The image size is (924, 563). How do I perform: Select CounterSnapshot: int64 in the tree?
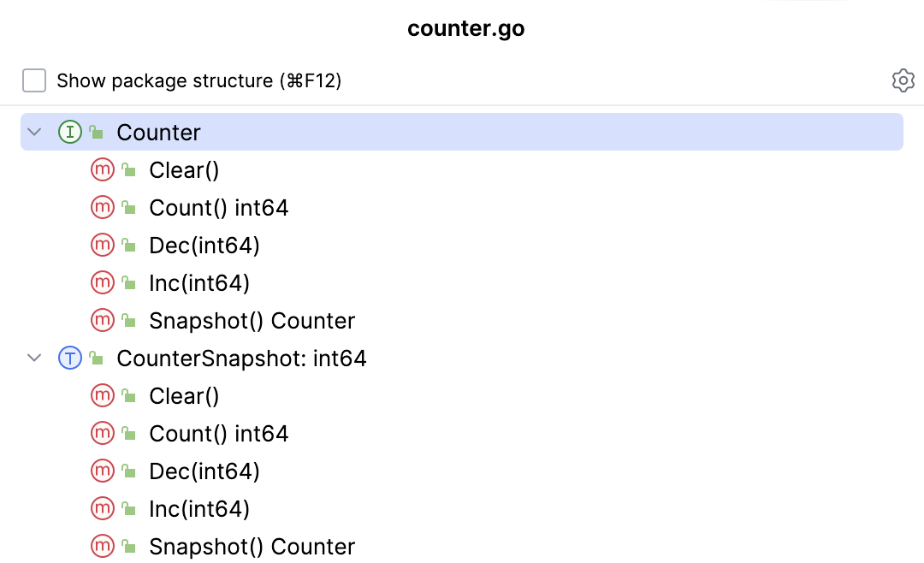[241, 359]
